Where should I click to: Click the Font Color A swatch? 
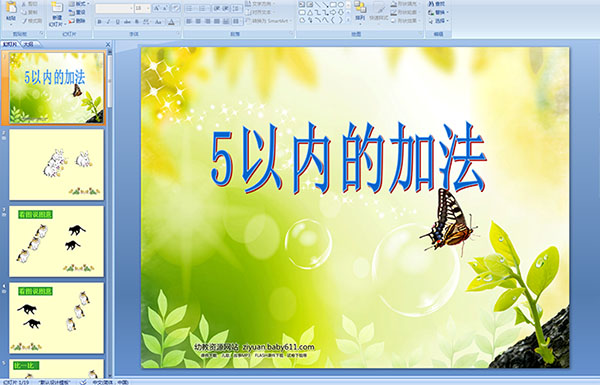(171, 22)
